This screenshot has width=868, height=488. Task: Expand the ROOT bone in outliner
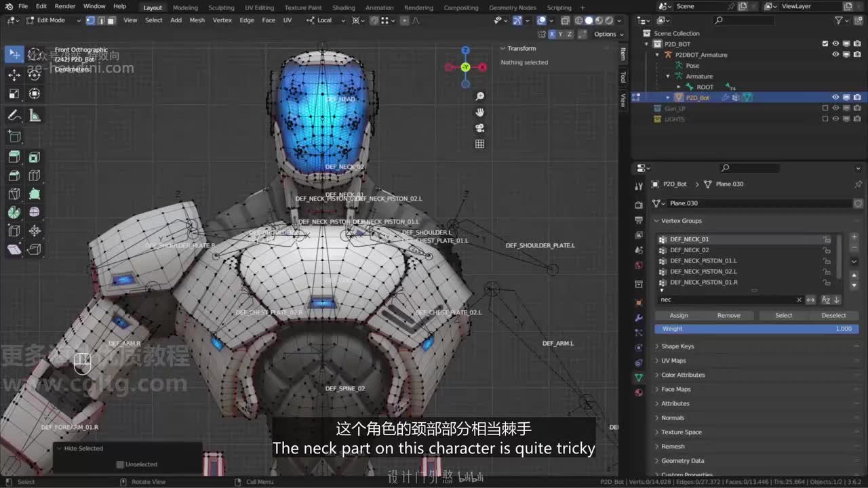[679, 87]
